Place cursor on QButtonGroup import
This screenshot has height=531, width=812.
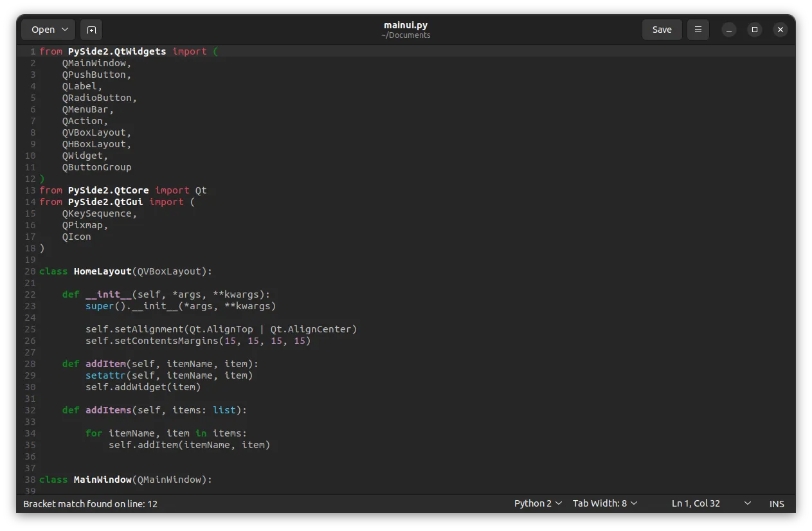[96, 167]
